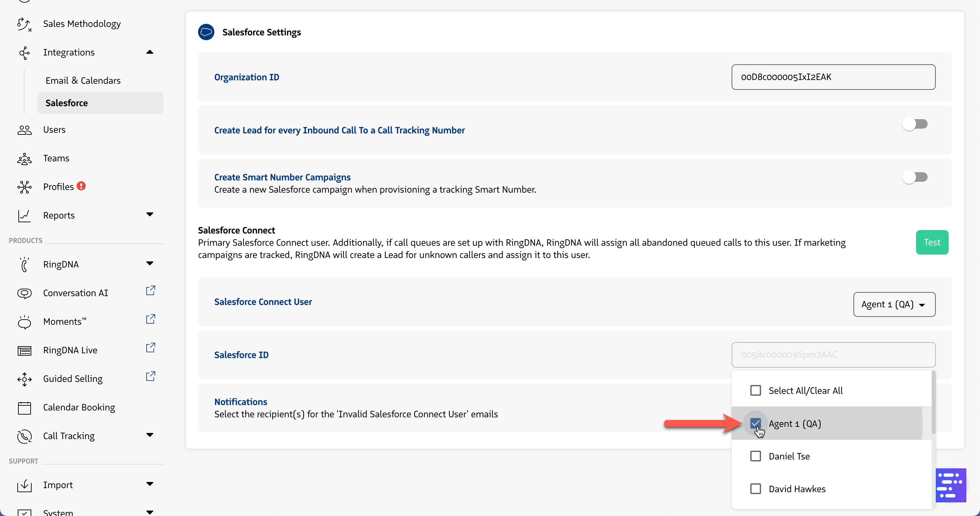Select Users in the sidebar
The image size is (980, 516).
tap(54, 130)
